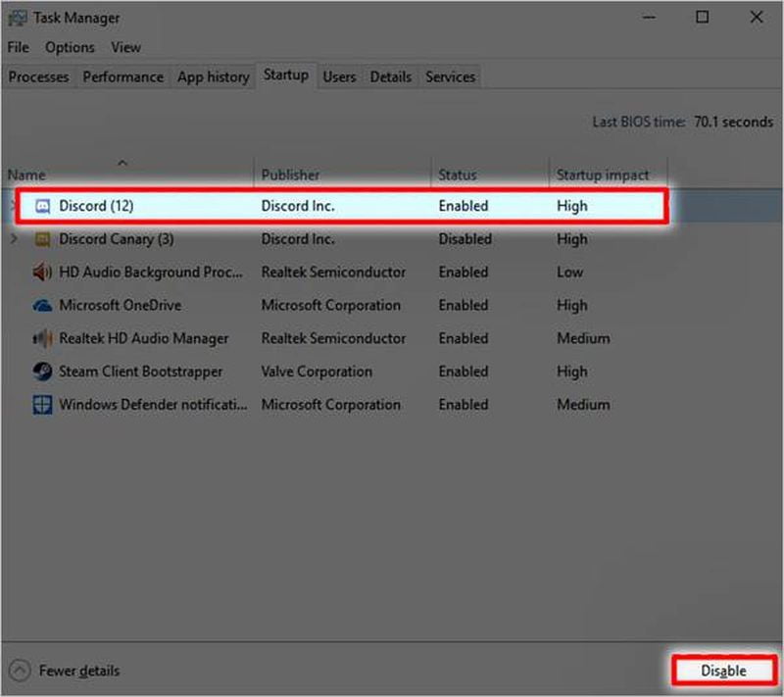
Task: Open the File menu
Action: (x=19, y=47)
